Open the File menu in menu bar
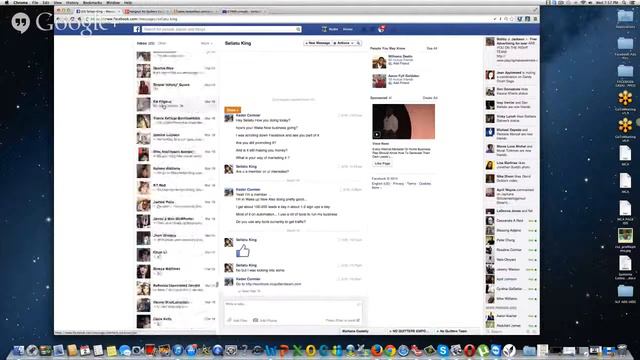 (35, 2)
